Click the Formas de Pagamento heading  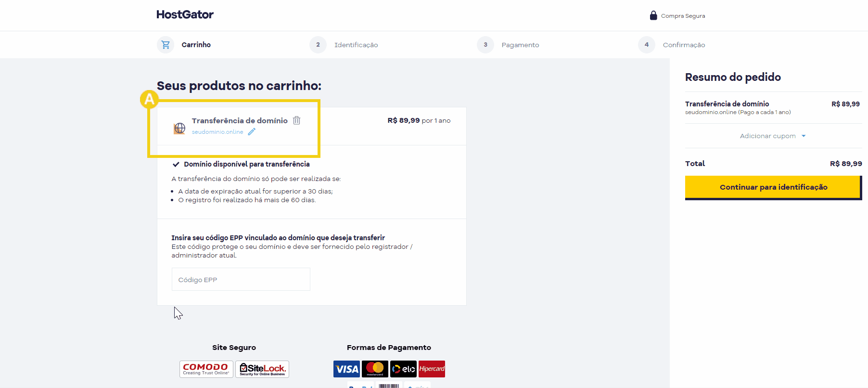tap(389, 348)
